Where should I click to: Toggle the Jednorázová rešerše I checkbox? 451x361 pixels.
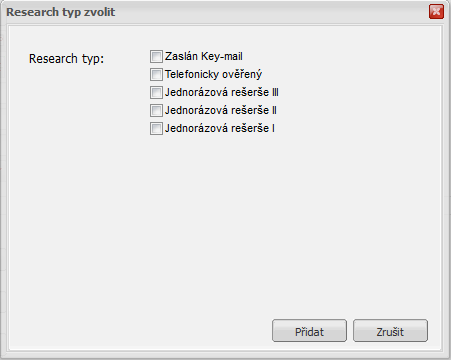[156, 129]
